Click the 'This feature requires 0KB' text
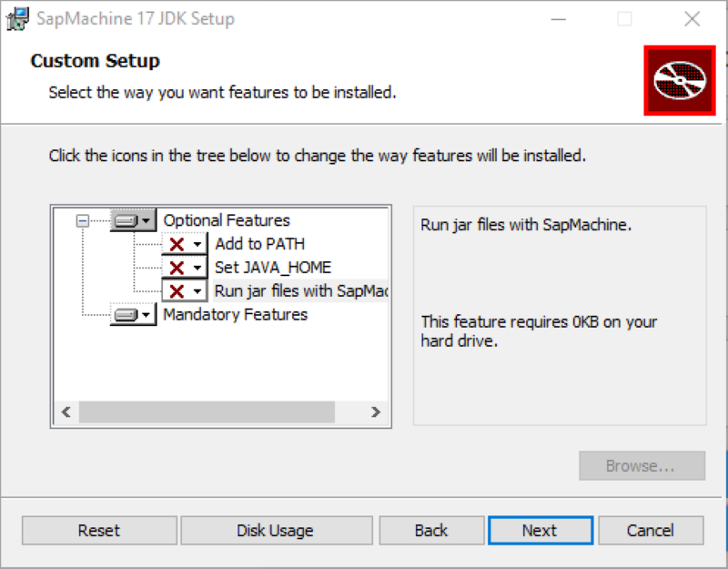The image size is (728, 569). tap(539, 331)
